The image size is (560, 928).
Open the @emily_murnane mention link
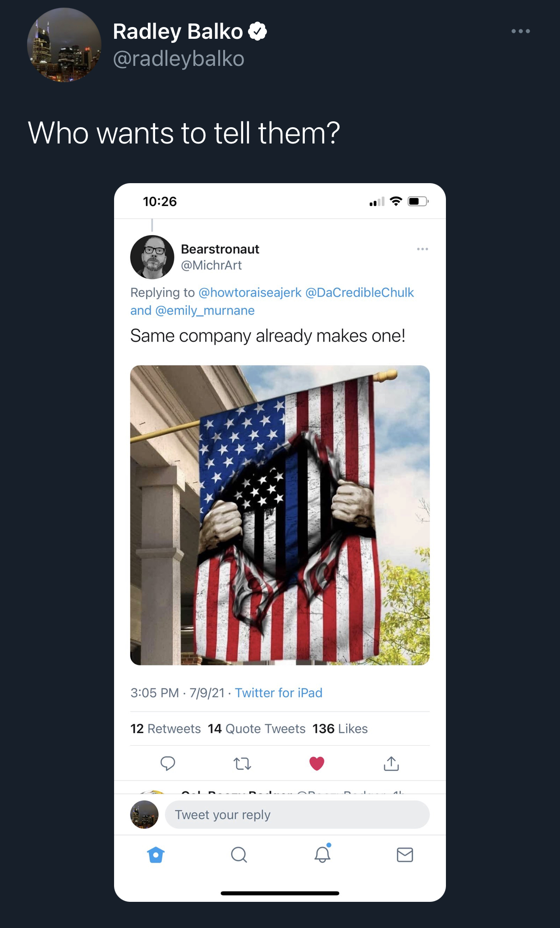[205, 311]
